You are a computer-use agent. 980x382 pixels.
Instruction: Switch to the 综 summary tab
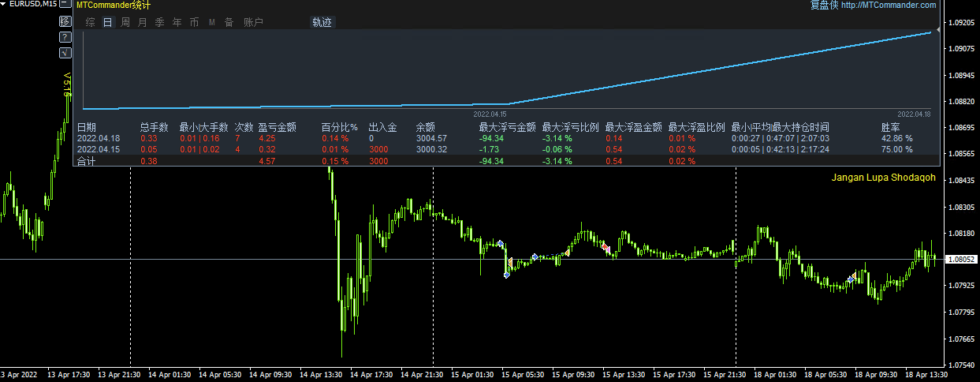[x=91, y=22]
